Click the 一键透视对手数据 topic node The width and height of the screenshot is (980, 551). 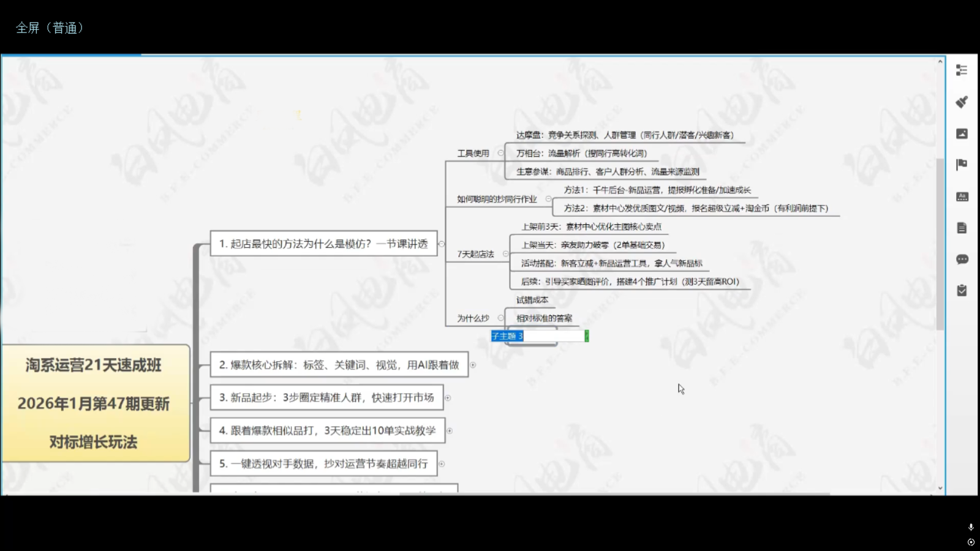pos(323,463)
